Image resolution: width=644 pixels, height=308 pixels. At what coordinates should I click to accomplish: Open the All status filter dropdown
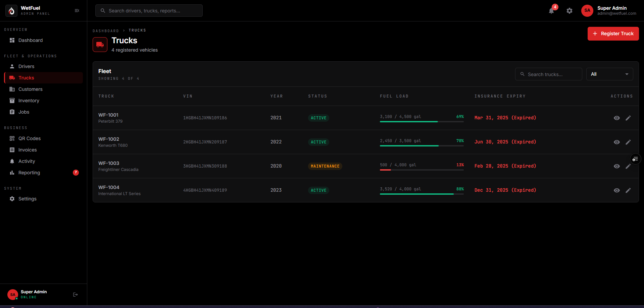click(x=609, y=74)
